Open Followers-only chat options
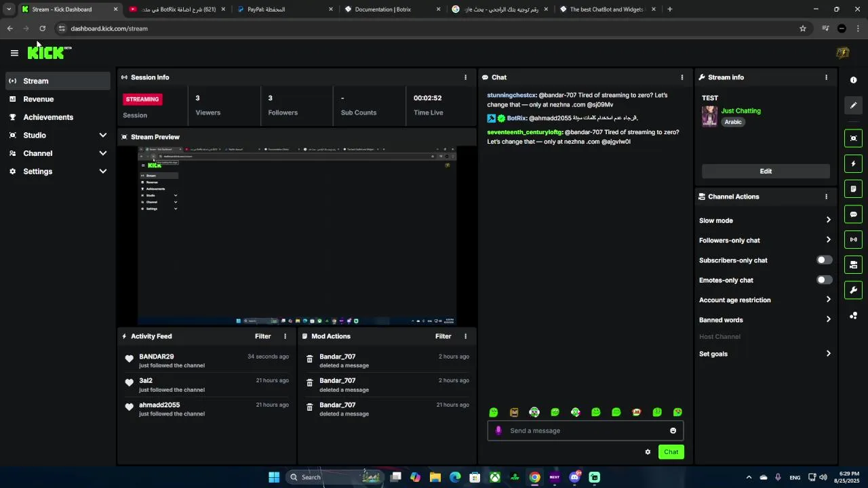Viewport: 868px width, 488px height. pos(765,240)
